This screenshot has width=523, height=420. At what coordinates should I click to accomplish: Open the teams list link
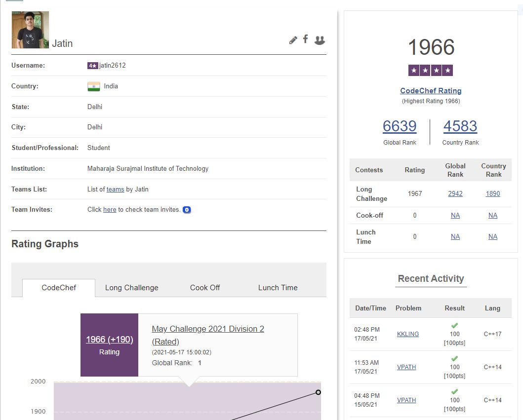[x=116, y=189]
